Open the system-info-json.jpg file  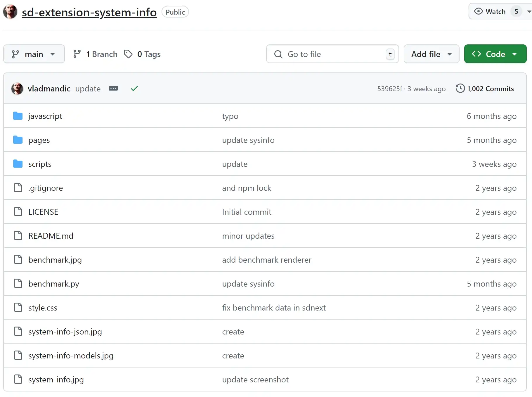[65, 332]
